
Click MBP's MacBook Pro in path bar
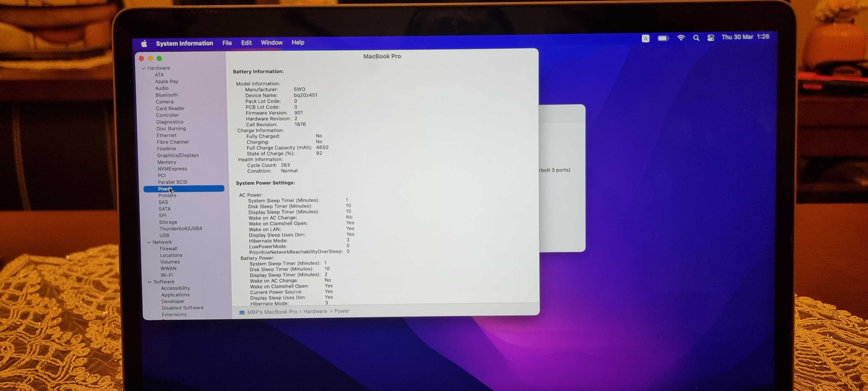point(272,312)
